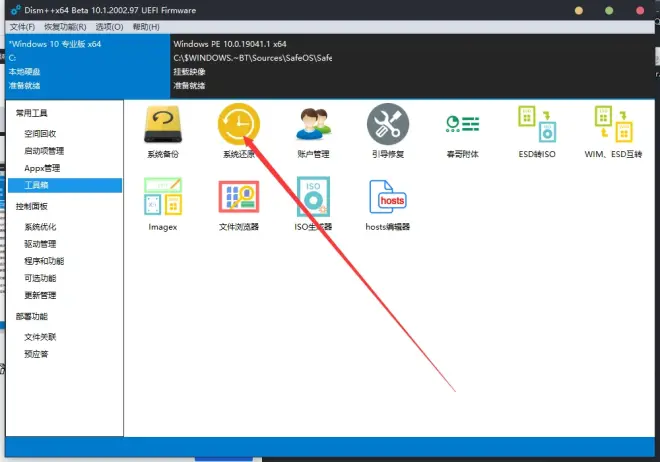Click the green maximize window button
This screenshot has width=660, height=462.
pos(609,11)
